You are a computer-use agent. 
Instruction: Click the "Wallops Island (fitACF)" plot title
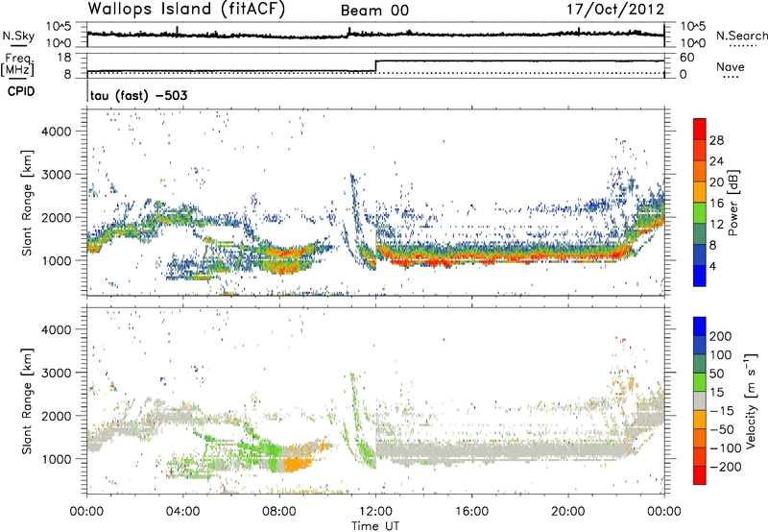(x=186, y=10)
